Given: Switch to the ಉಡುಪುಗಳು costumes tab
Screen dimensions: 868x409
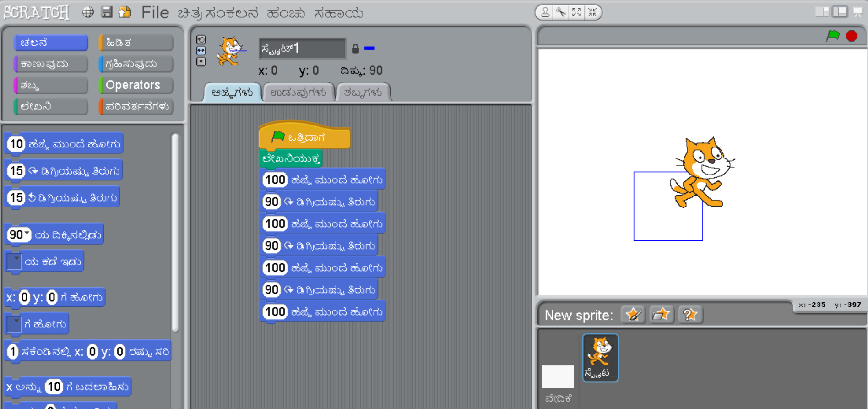Looking at the screenshot, I should (x=298, y=93).
